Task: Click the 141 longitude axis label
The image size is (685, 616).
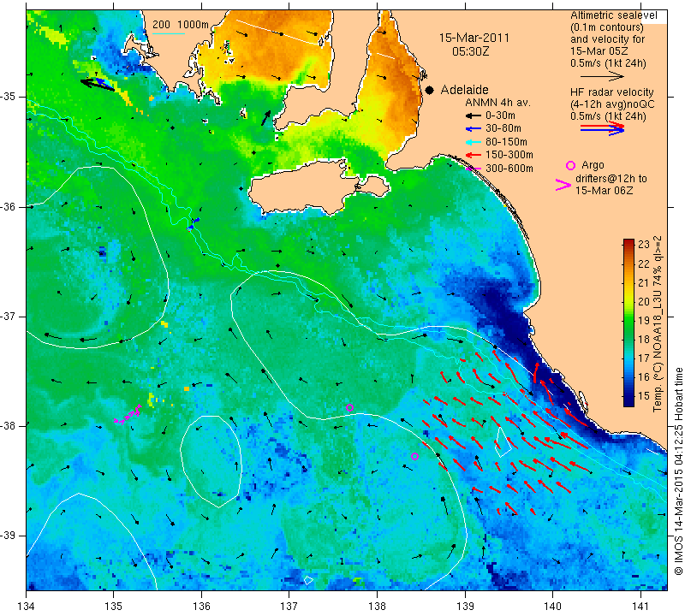Action: tap(640, 607)
